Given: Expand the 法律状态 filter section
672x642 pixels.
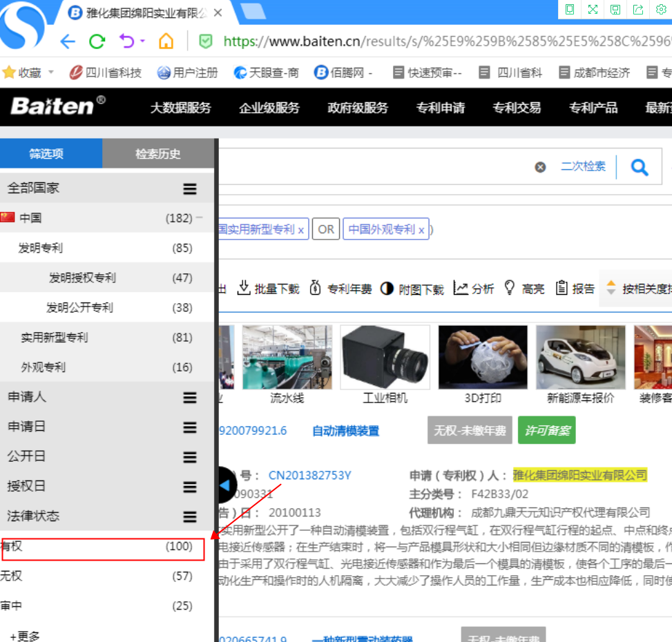Looking at the screenshot, I should point(189,516).
